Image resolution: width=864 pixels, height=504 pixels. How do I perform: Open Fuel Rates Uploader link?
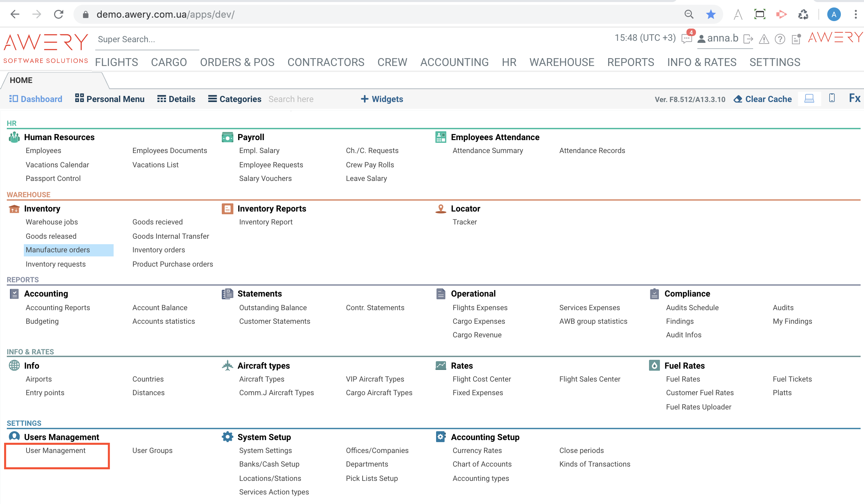pyautogui.click(x=698, y=407)
